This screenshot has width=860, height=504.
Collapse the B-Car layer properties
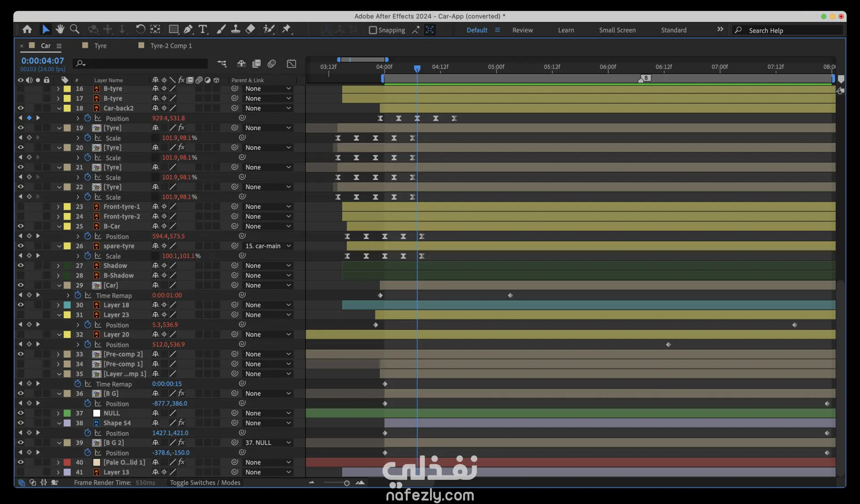59,226
